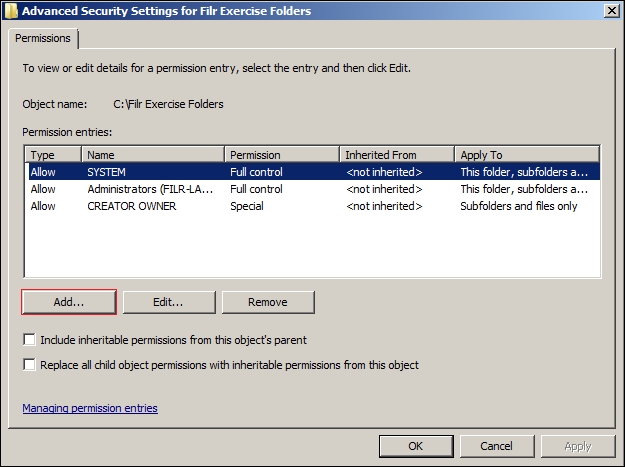Image resolution: width=625 pixels, height=467 pixels.
Task: Click the object path C:\Filr Exercise Folders
Action: coord(168,104)
